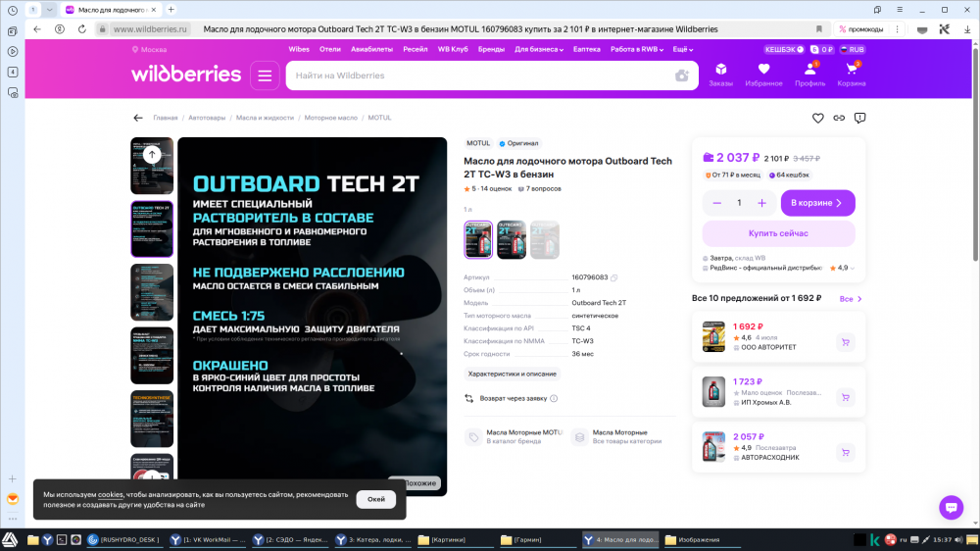Add 1 692 ₽ offer to cart

tap(846, 342)
